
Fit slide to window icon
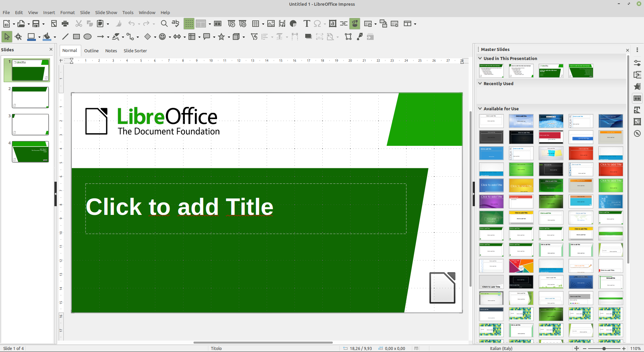click(x=577, y=348)
